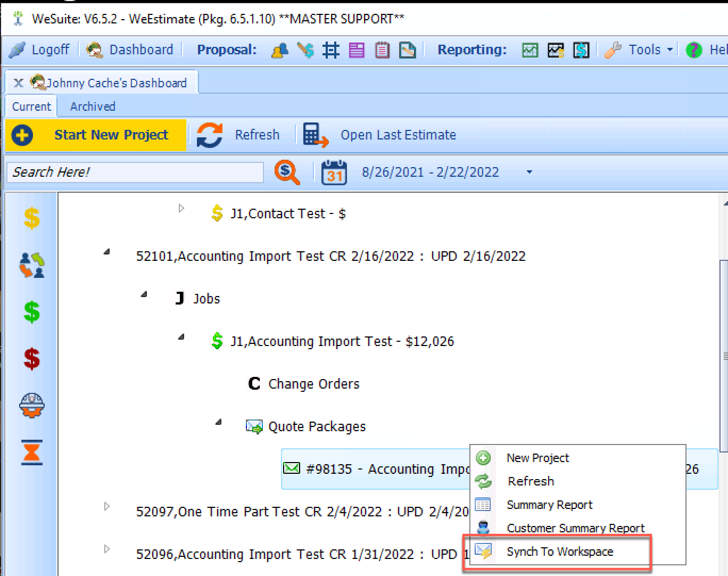The image size is (728, 576).
Task: Select Johnny Cache's Dashboard tab
Action: tap(109, 83)
